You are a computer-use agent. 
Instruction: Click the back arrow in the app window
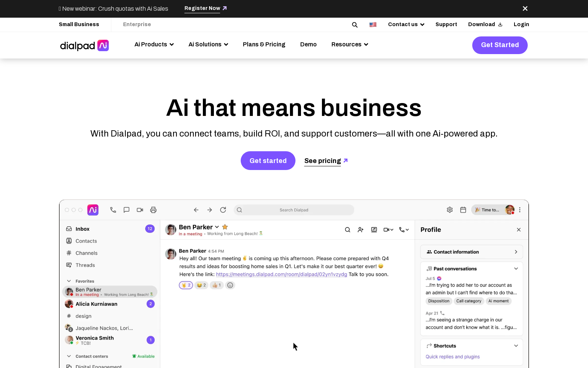click(x=196, y=210)
